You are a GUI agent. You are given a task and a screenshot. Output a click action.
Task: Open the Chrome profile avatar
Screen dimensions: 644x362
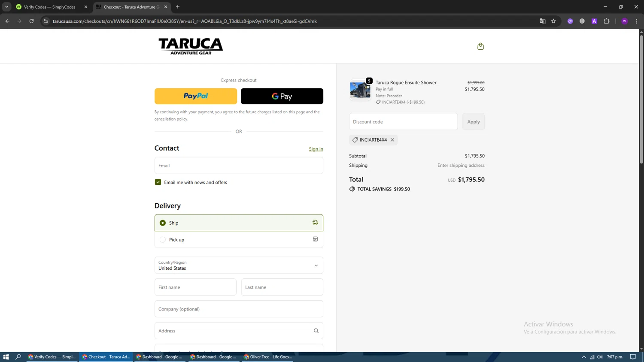pos(625,21)
